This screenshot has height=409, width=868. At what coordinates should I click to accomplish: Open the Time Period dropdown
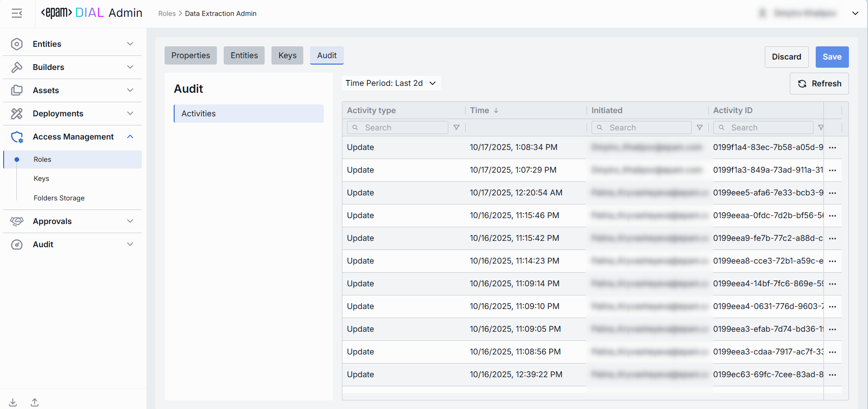coord(391,83)
